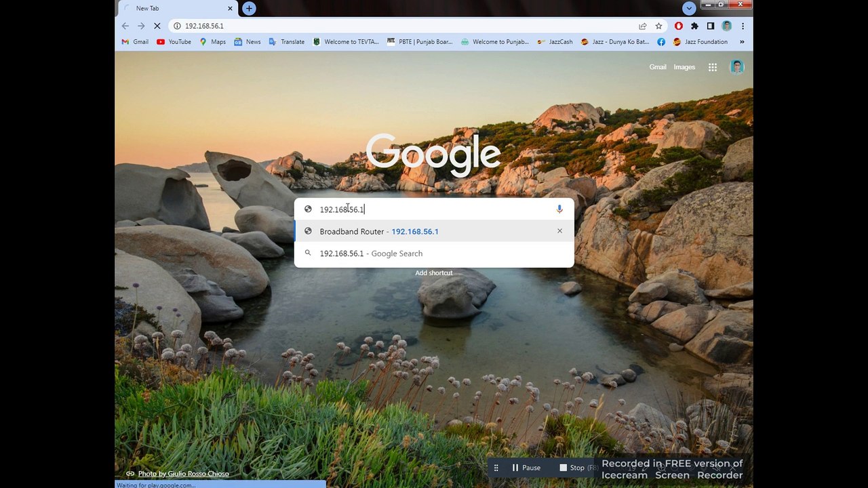
Task: Open Gmail link on Google page
Action: click(658, 67)
